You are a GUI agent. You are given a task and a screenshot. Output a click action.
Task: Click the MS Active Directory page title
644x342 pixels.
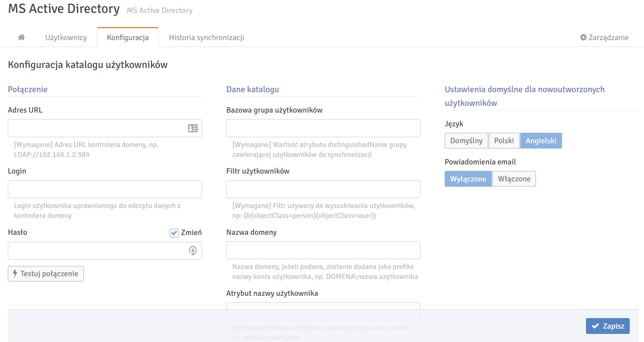point(64,9)
